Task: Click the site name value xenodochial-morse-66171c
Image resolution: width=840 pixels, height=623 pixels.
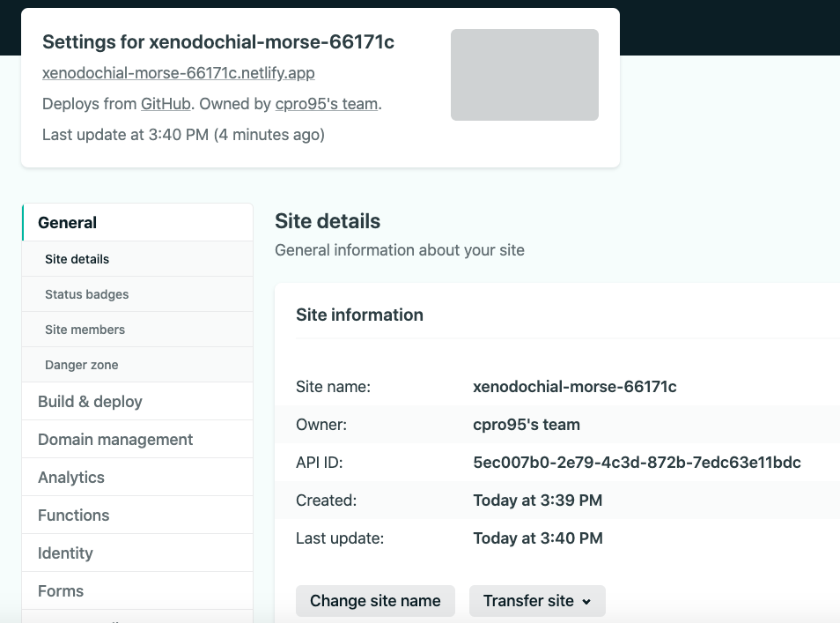Action: click(x=575, y=387)
